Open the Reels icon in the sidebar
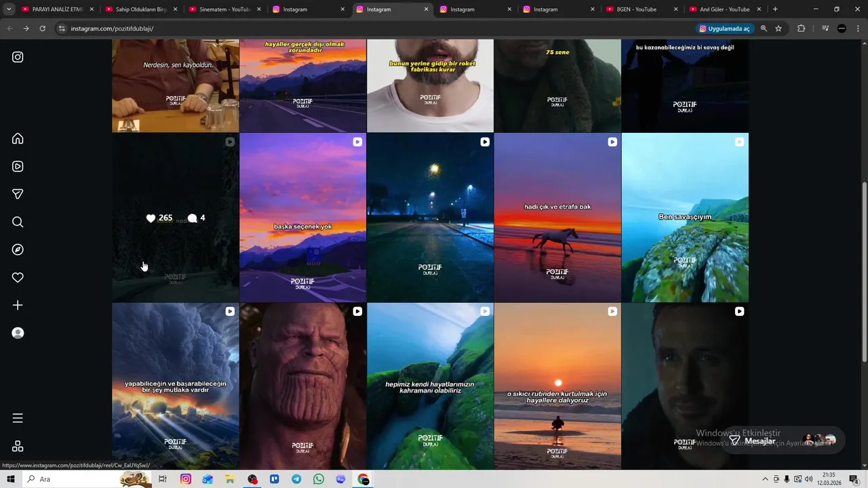 [18, 166]
